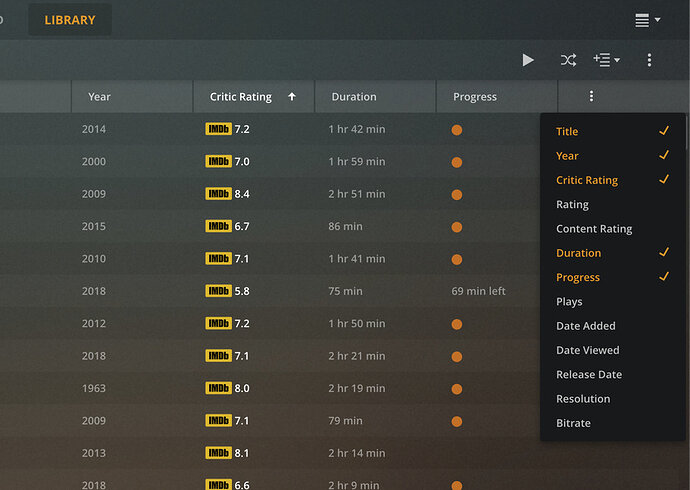Select the '2 hr 14 min' duration cell

click(356, 453)
